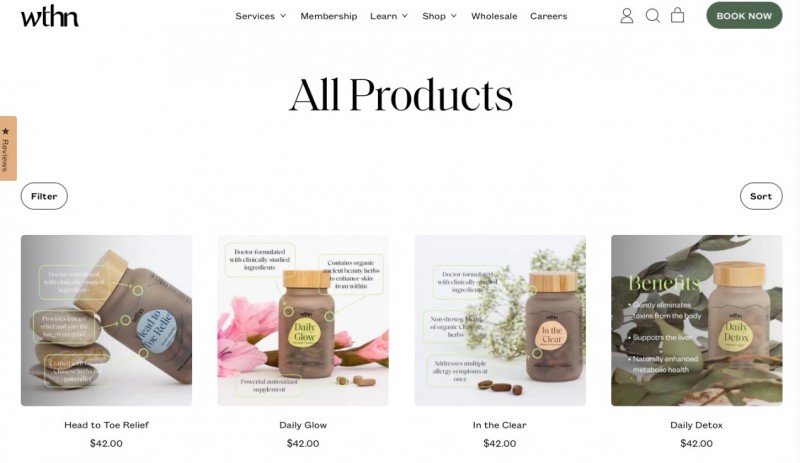Open the shopping bag cart icon
The height and width of the screenshot is (463, 800).
pyautogui.click(x=678, y=15)
